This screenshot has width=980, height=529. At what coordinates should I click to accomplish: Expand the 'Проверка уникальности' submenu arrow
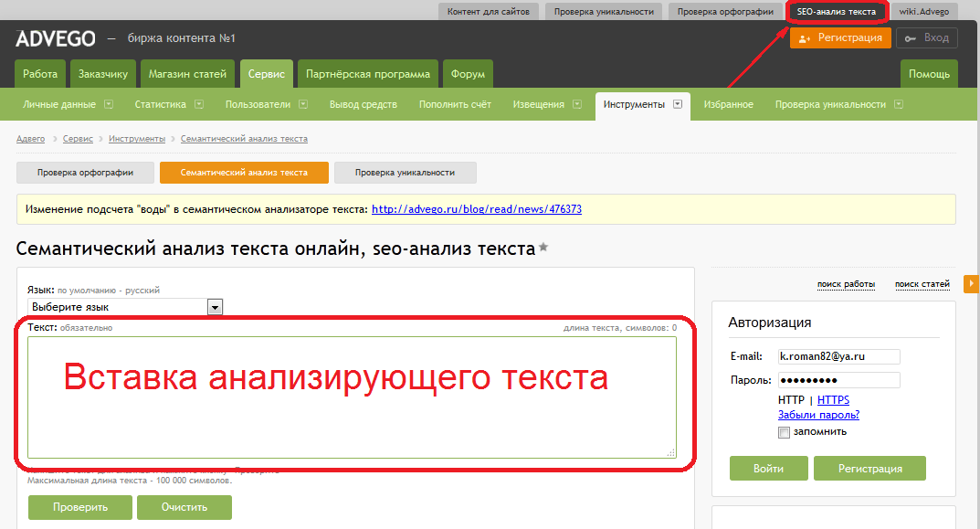tap(899, 104)
